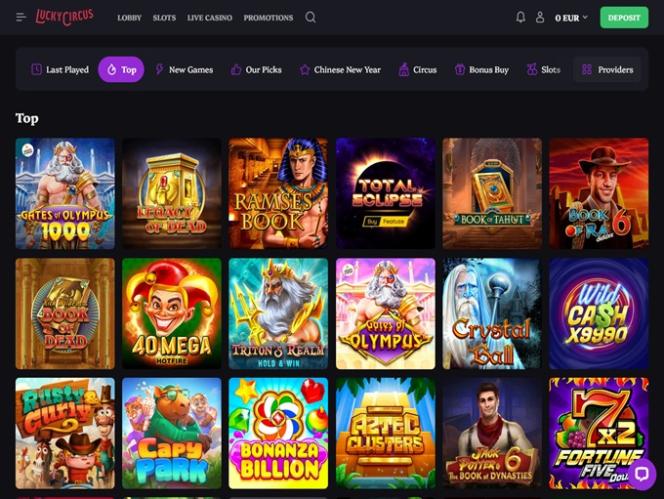This screenshot has width=664, height=499.
Task: Open the Ramses Book game tile
Action: [278, 194]
